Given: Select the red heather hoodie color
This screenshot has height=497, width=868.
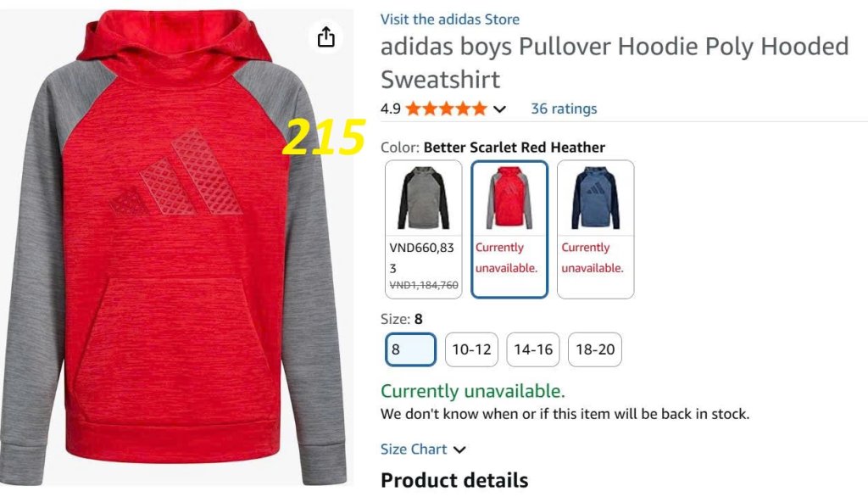Looking at the screenshot, I should pyautogui.click(x=509, y=229).
